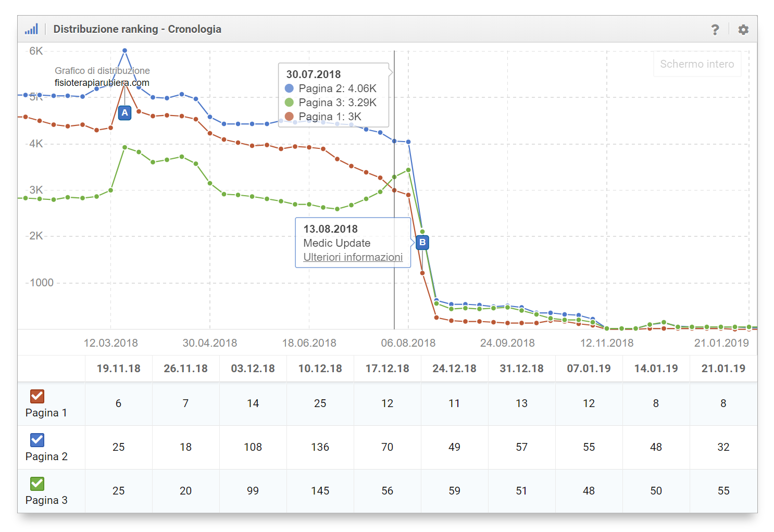Image resolution: width=774 pixels, height=532 pixels.
Task: Click the 19.11.18 column header
Action: 119,369
